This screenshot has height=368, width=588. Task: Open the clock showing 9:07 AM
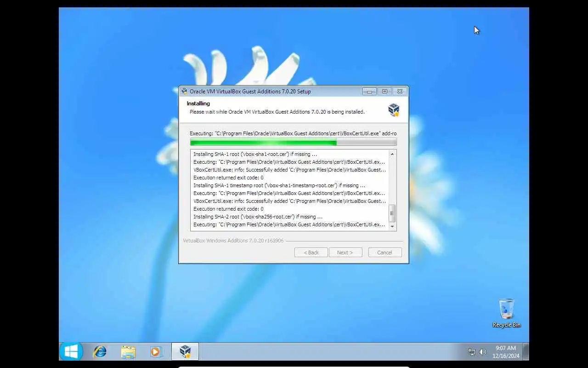click(505, 352)
